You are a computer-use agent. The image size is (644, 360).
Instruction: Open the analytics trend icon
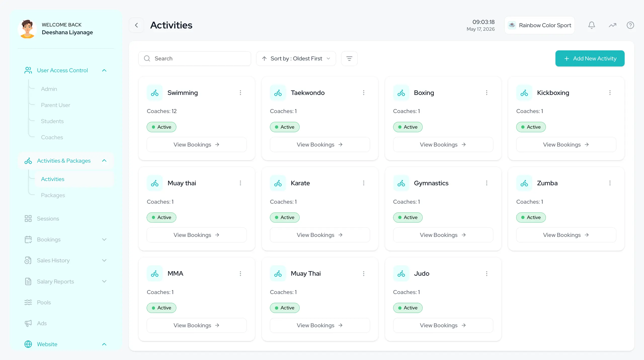point(613,25)
